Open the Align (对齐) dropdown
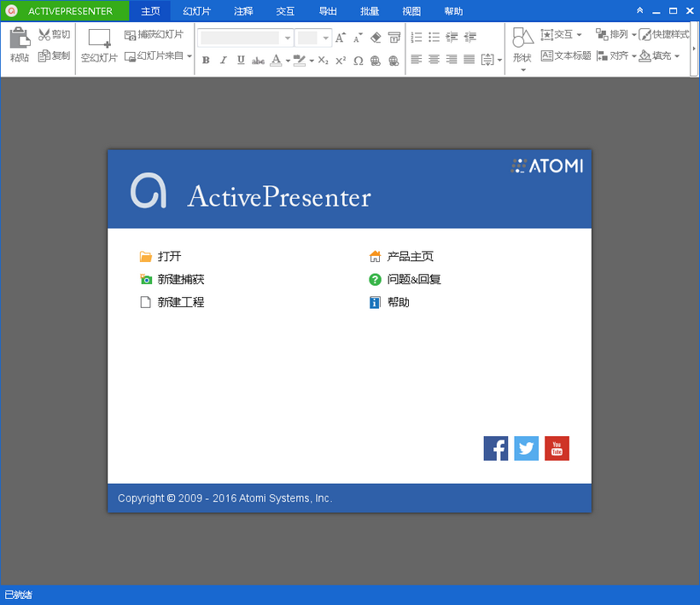 [616, 55]
